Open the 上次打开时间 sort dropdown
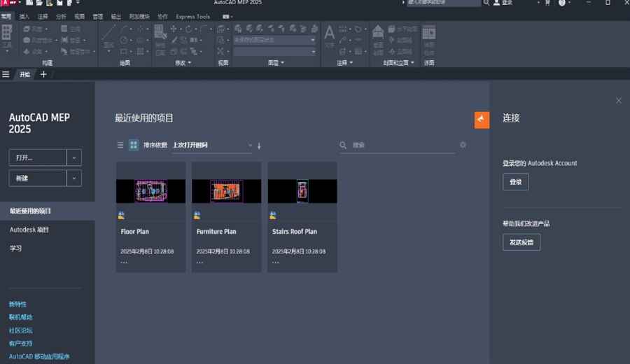 point(211,145)
